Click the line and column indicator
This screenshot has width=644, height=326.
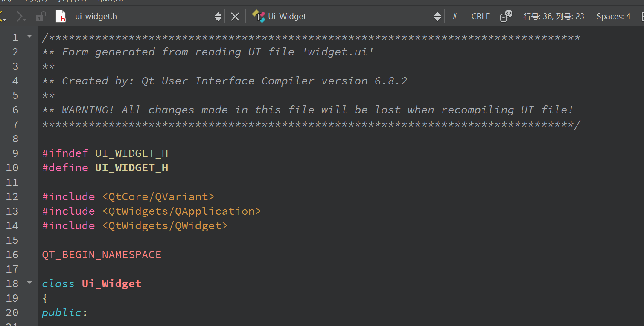pyautogui.click(x=554, y=17)
